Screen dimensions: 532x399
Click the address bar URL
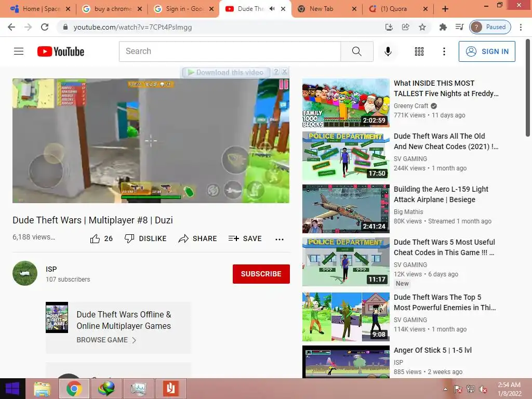[132, 27]
